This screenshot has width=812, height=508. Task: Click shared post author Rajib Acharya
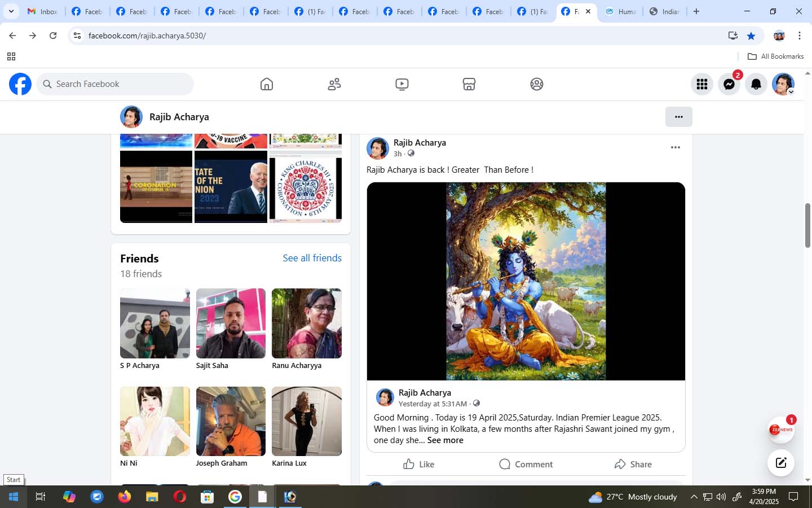pos(425,393)
